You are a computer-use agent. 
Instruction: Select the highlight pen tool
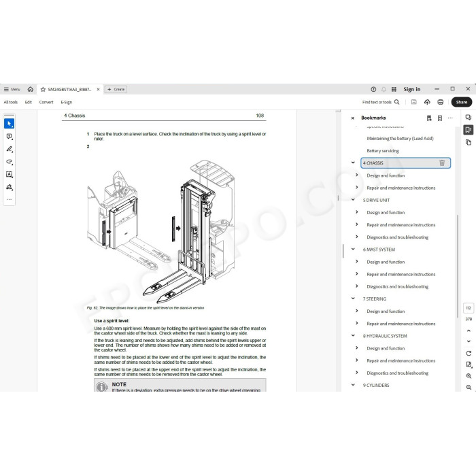[9, 149]
